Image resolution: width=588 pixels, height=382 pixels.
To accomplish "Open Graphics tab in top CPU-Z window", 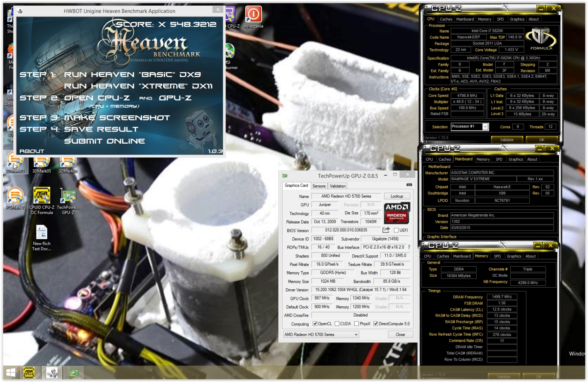I will pyautogui.click(x=517, y=19).
